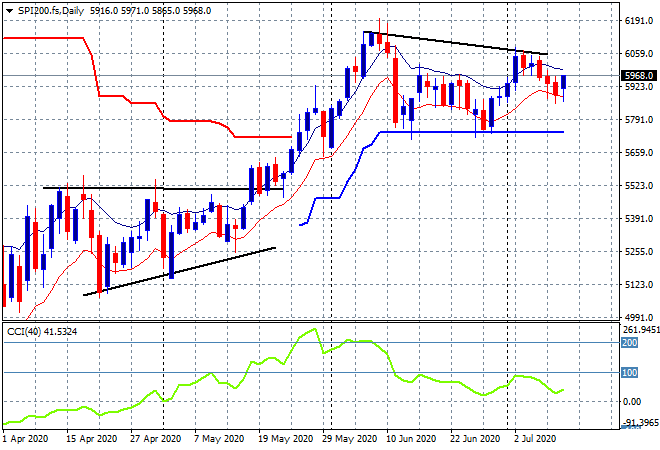The image size is (660, 450).
Task: Click the 5791.0 price axis label
Action: [x=639, y=120]
